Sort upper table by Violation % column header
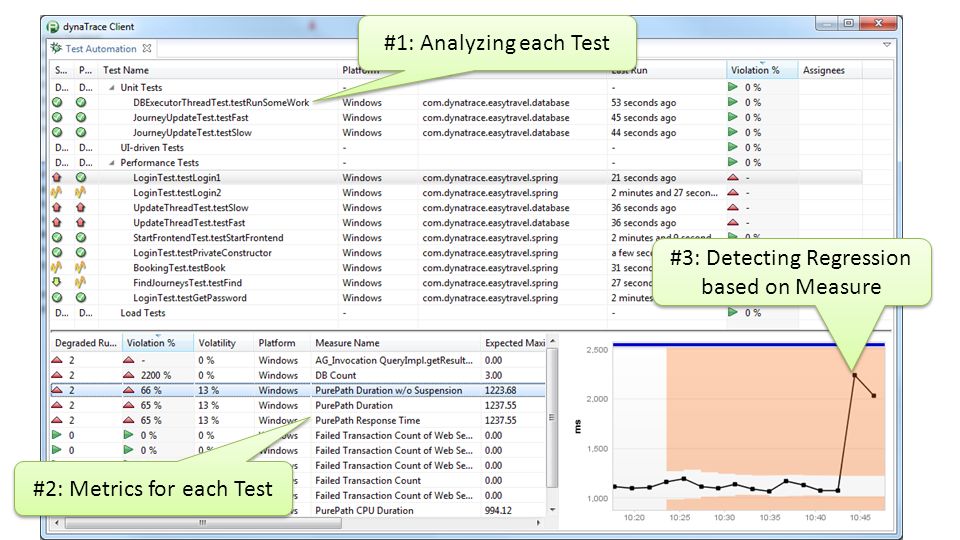This screenshot has width=960, height=540. [x=755, y=70]
